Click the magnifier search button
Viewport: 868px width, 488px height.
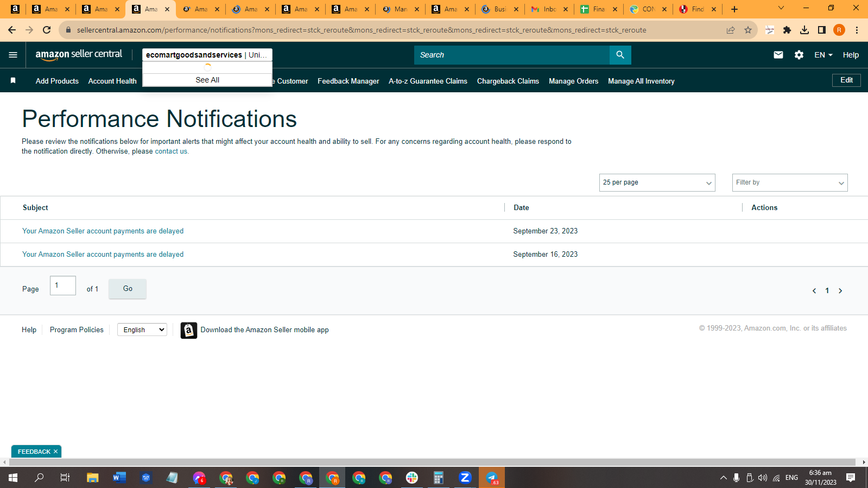pyautogui.click(x=620, y=55)
